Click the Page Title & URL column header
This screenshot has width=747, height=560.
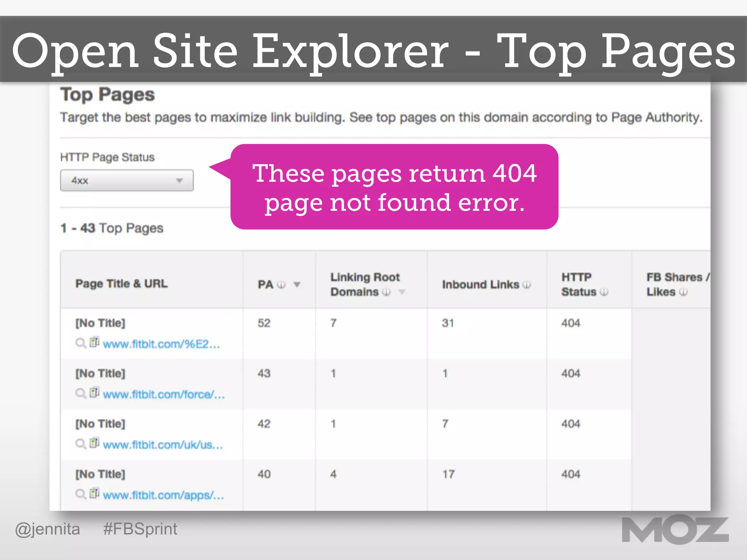click(121, 284)
